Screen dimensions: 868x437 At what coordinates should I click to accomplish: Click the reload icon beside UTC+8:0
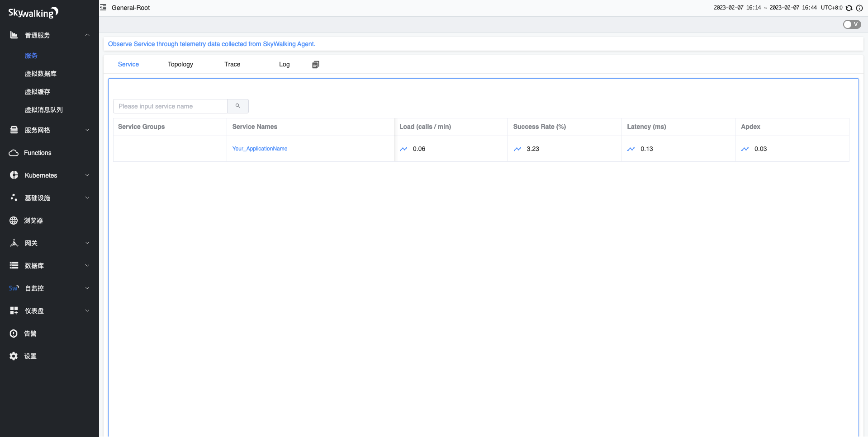pos(849,8)
